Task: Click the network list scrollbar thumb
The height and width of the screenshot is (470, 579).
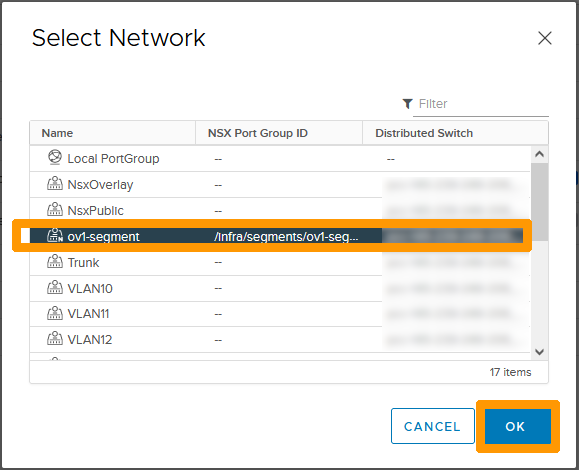Action: [539, 202]
